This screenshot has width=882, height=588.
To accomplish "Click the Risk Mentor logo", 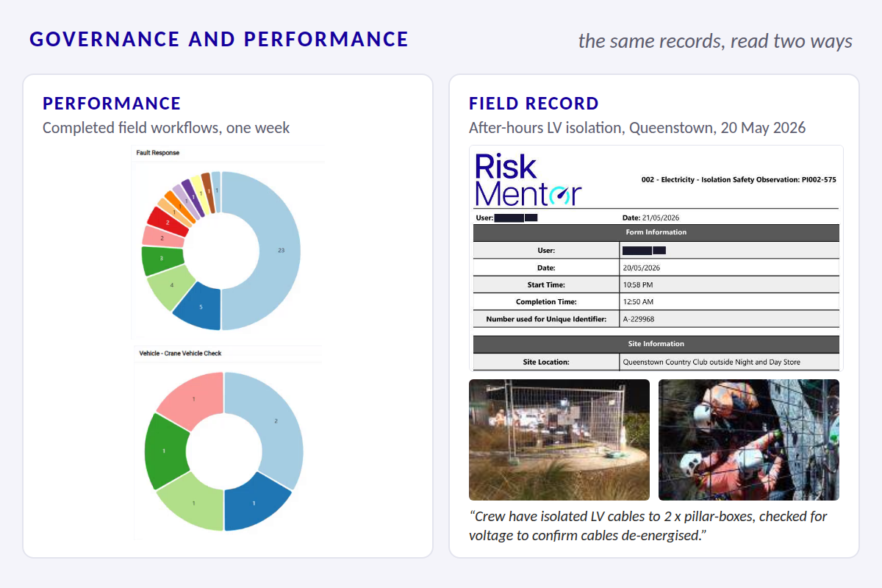I will 528,179.
